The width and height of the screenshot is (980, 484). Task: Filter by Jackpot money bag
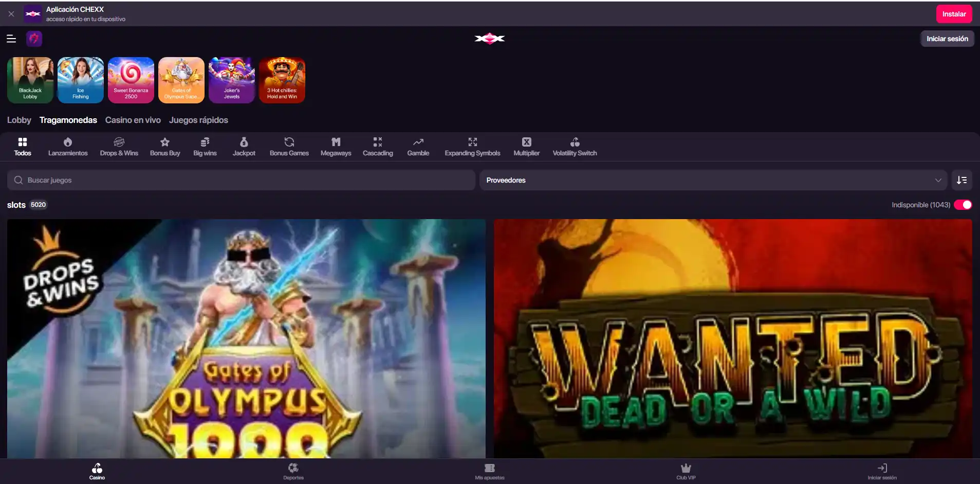[244, 147]
